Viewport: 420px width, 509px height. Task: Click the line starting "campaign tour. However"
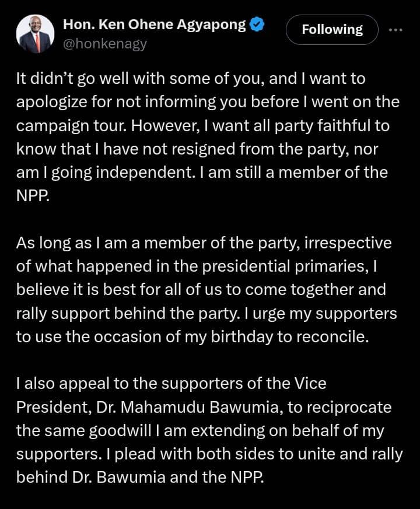point(202,126)
